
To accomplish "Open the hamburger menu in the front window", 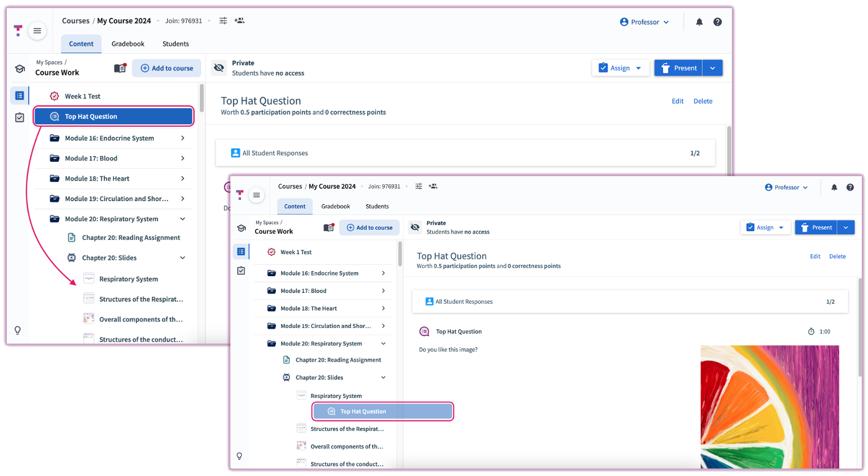I will coord(256,196).
